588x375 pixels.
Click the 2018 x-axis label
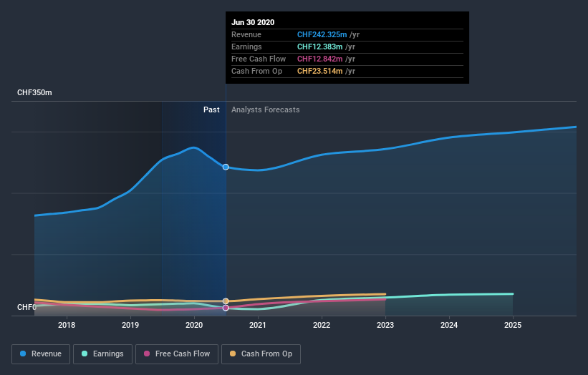(x=67, y=325)
